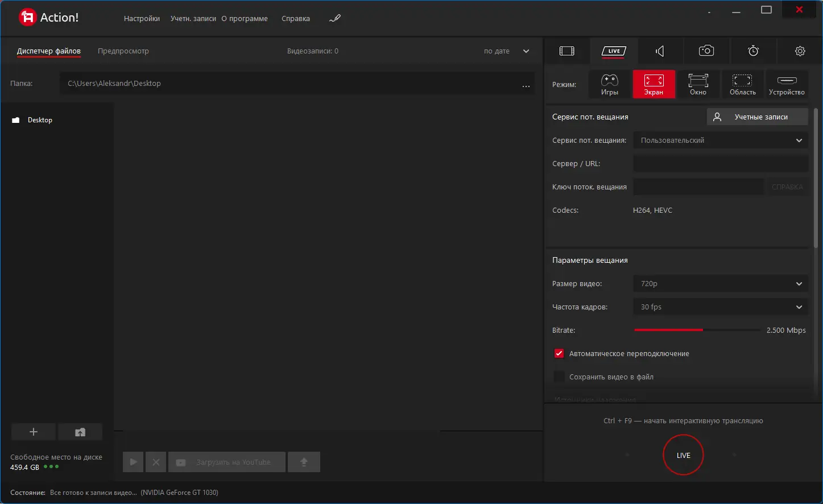Open the audio recording tab speaker icon

[x=660, y=51]
